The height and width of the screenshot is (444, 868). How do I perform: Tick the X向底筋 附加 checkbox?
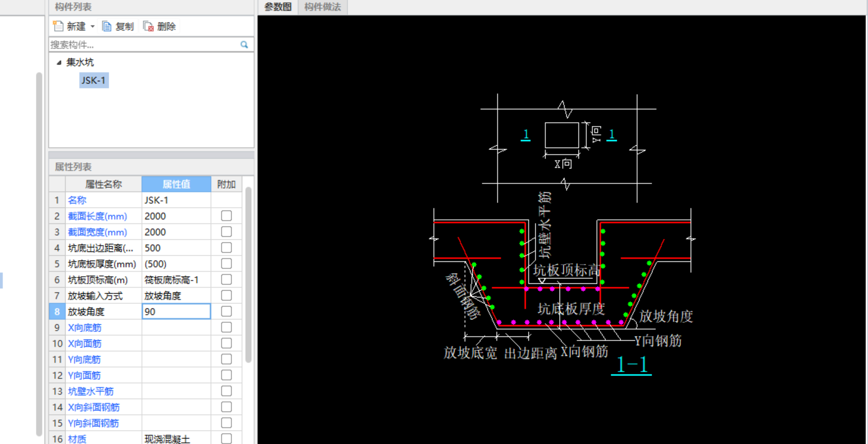point(226,327)
